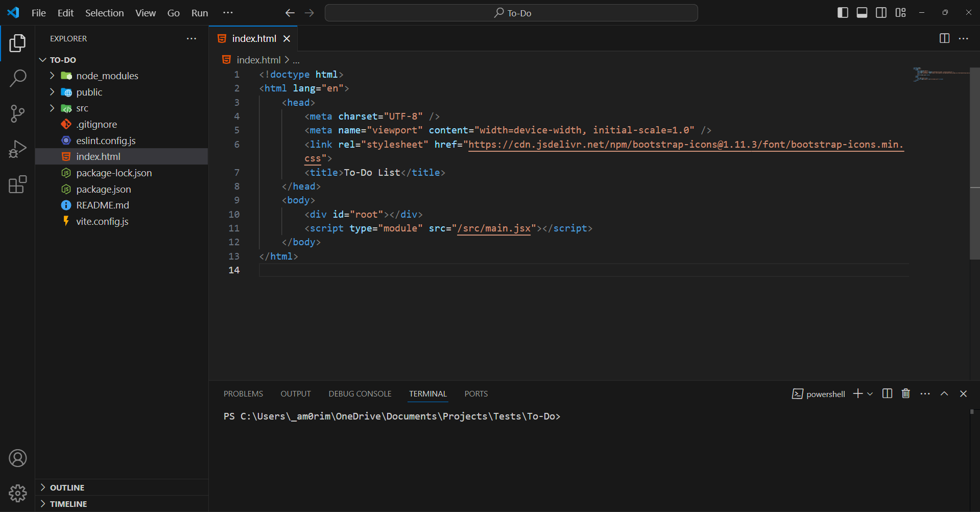Image resolution: width=980 pixels, height=512 pixels.
Task: Select the powershell terminal label
Action: (819, 394)
